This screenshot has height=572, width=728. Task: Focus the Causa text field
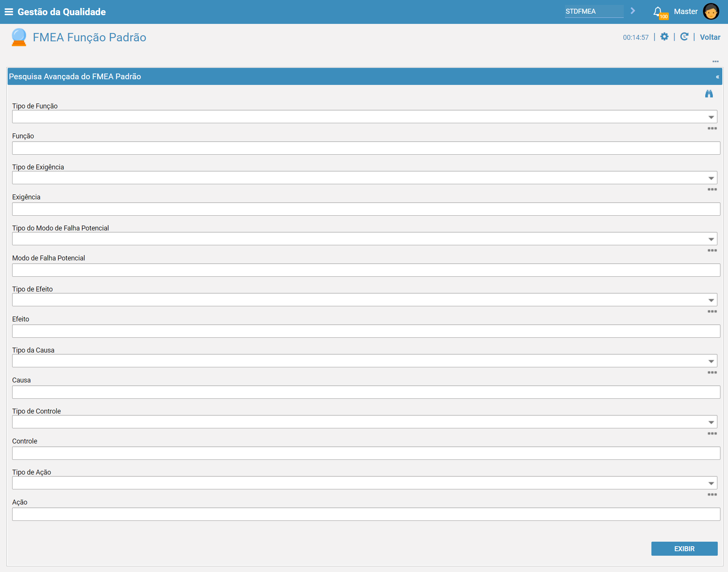click(366, 392)
